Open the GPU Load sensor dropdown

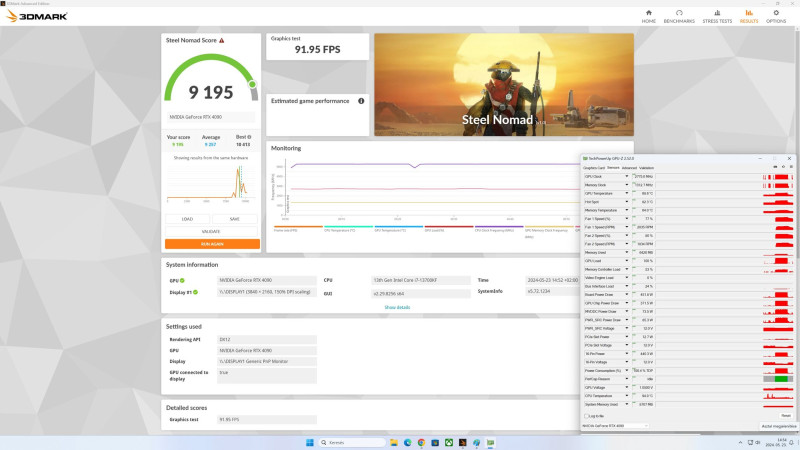pyautogui.click(x=627, y=261)
